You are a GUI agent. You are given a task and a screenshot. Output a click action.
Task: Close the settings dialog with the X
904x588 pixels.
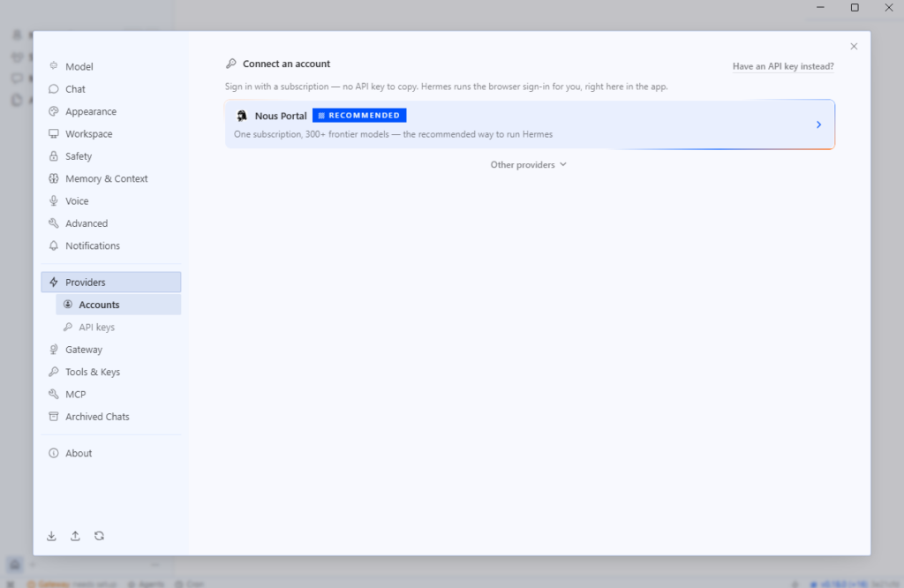coord(854,46)
